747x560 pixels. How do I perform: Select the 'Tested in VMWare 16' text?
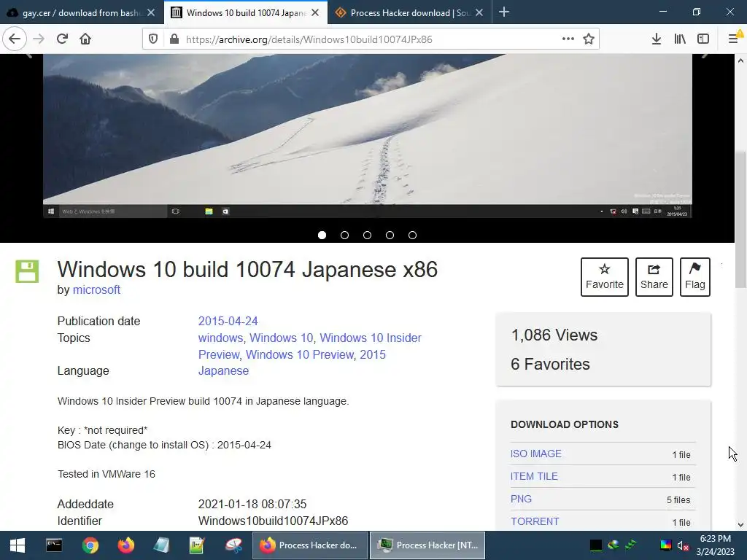point(107,474)
